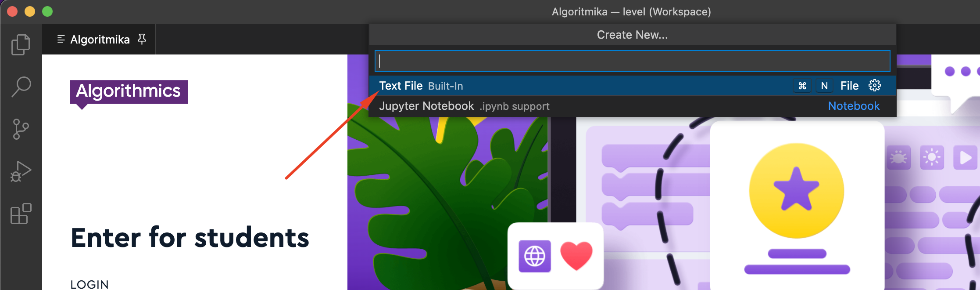Switch to the Algoritmika tab
The height and width of the screenshot is (290, 980).
100,40
